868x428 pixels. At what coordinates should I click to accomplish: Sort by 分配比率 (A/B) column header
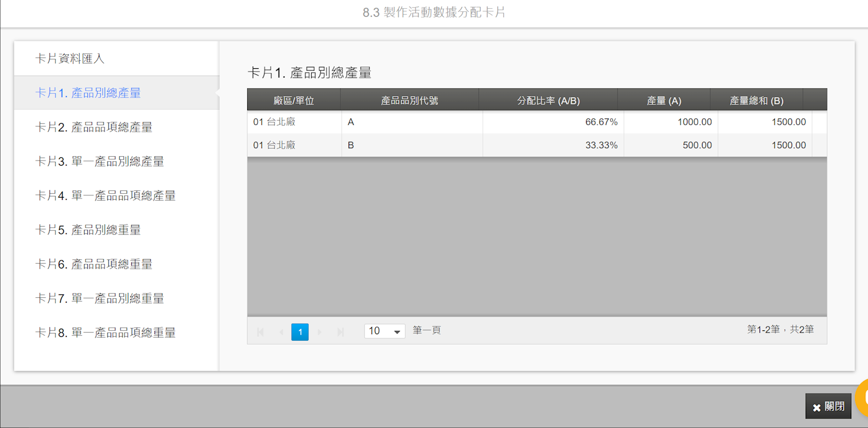coord(548,100)
